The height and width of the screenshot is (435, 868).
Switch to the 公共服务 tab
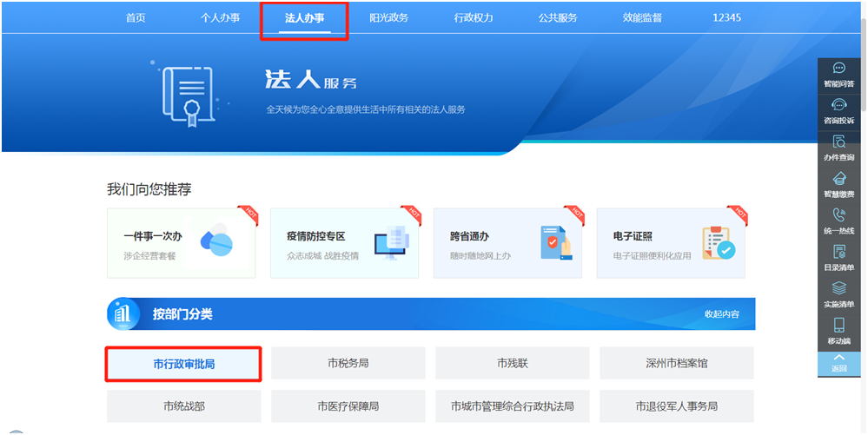558,17
